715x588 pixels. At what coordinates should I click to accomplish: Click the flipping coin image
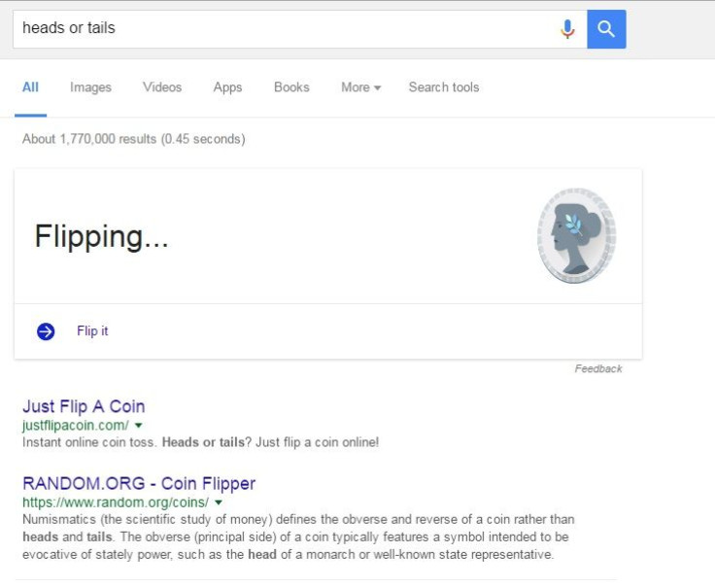[576, 235]
